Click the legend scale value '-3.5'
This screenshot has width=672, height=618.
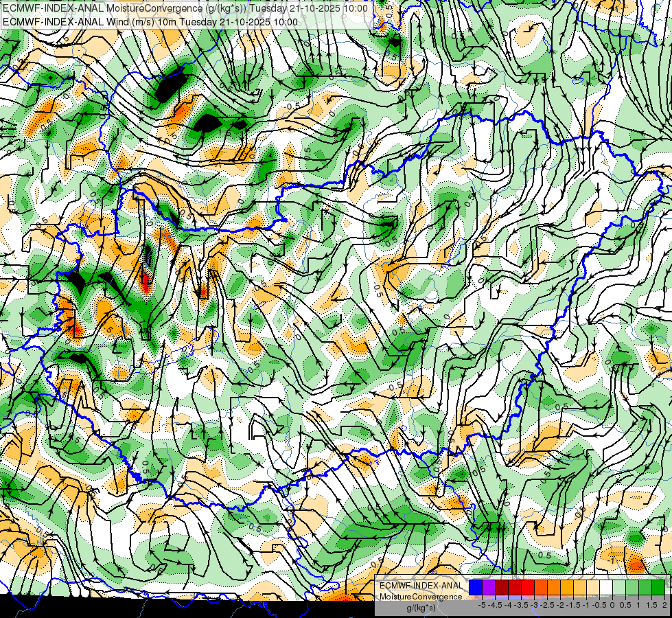[x=521, y=605]
